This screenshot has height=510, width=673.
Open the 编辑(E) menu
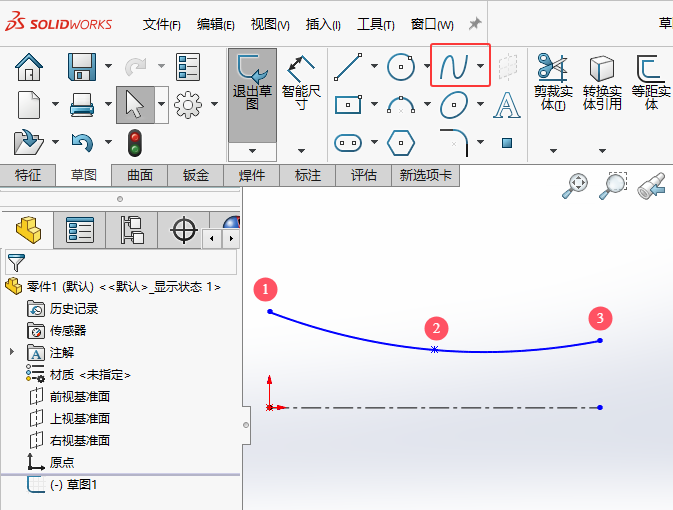(215, 24)
